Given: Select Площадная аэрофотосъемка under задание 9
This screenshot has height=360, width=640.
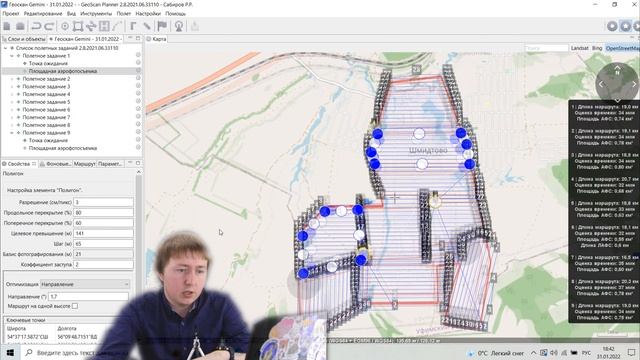Looking at the screenshot, I should [63, 148].
